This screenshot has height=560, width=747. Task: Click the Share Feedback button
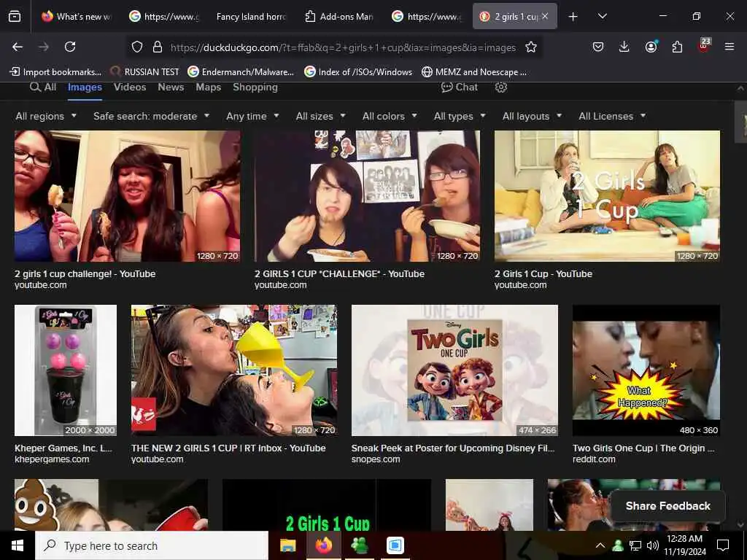(x=668, y=506)
